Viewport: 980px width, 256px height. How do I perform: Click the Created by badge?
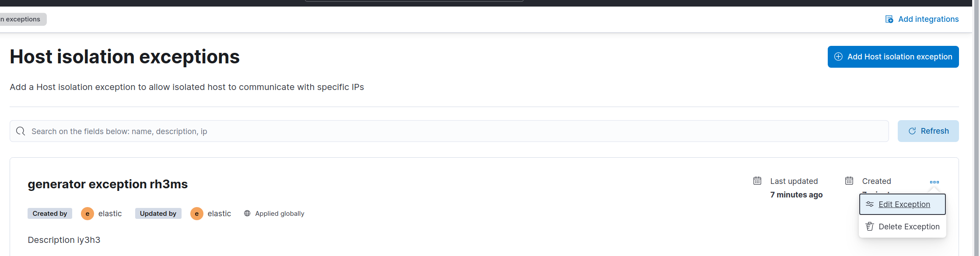[49, 213]
